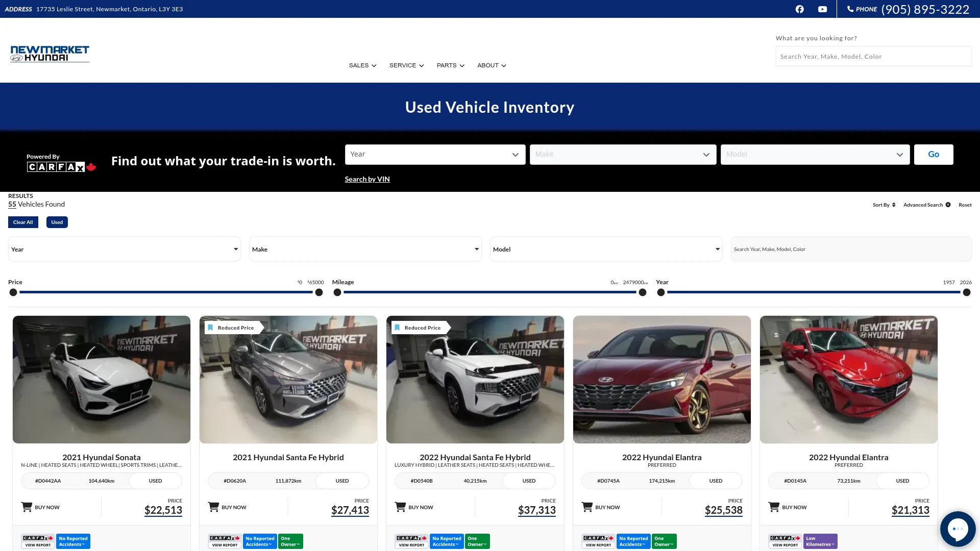Open the trade-in Year dropdown
This screenshot has height=551, width=980.
(435, 155)
